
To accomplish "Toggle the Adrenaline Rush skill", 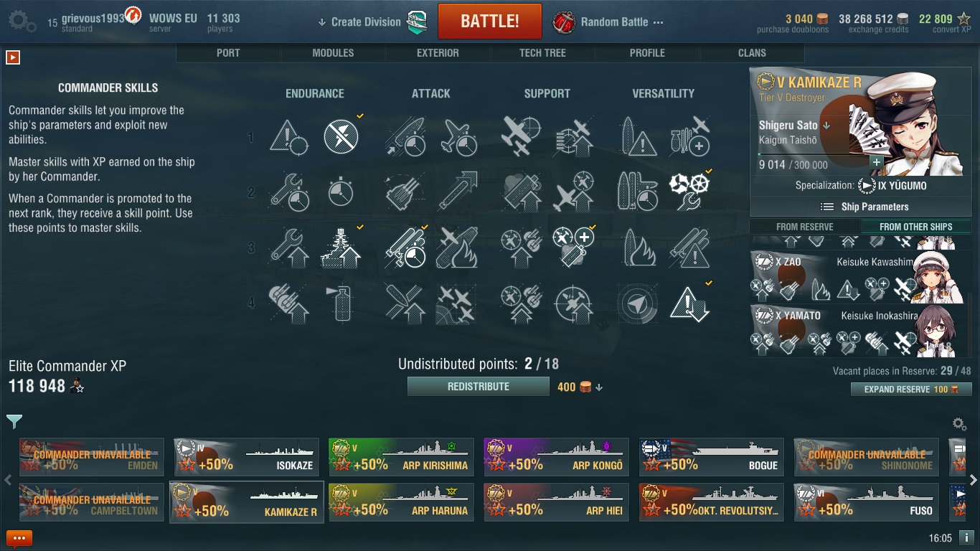I will point(341,191).
